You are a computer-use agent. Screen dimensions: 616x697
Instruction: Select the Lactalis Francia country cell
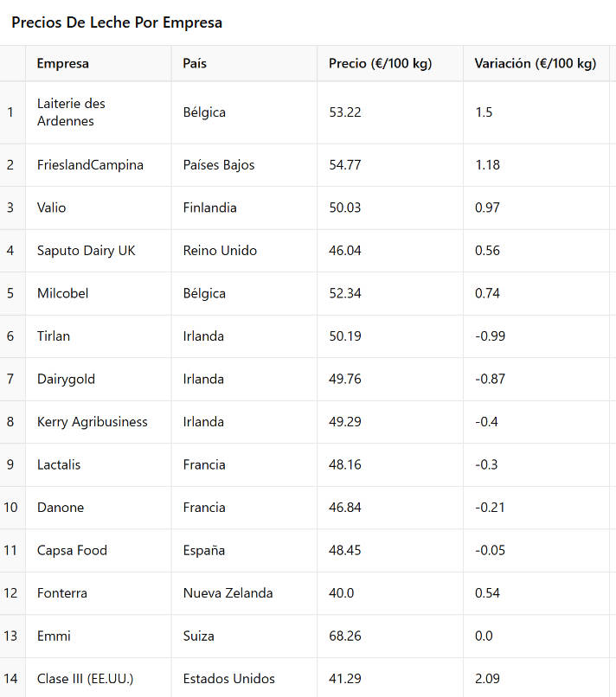pos(244,464)
